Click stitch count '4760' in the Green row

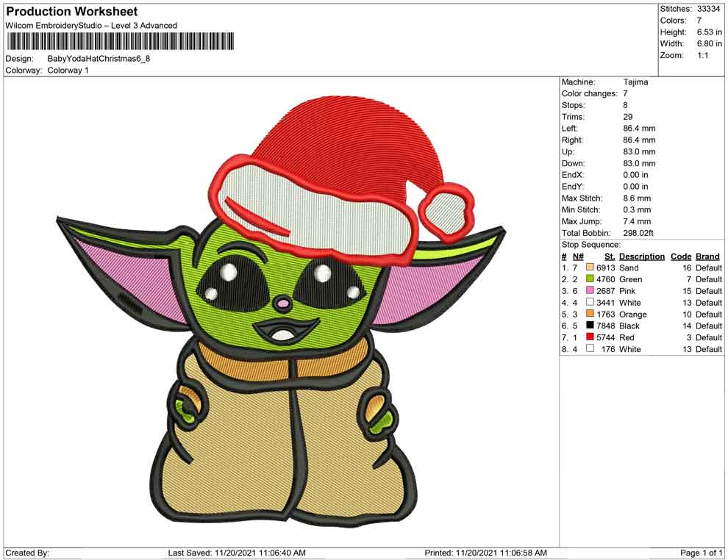tap(605, 279)
